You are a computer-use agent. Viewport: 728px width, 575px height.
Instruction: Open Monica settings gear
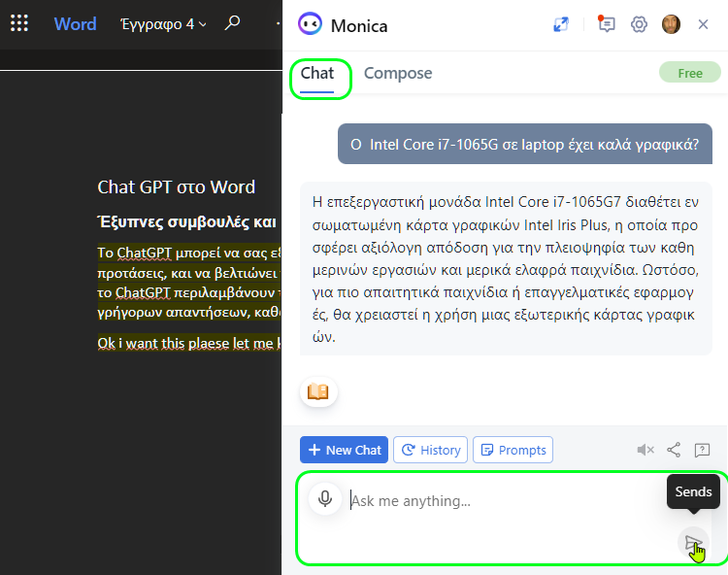pyautogui.click(x=639, y=24)
